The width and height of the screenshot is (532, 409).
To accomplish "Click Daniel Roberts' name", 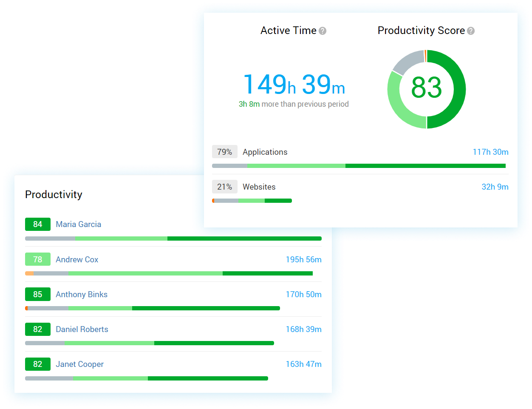I will coord(82,329).
